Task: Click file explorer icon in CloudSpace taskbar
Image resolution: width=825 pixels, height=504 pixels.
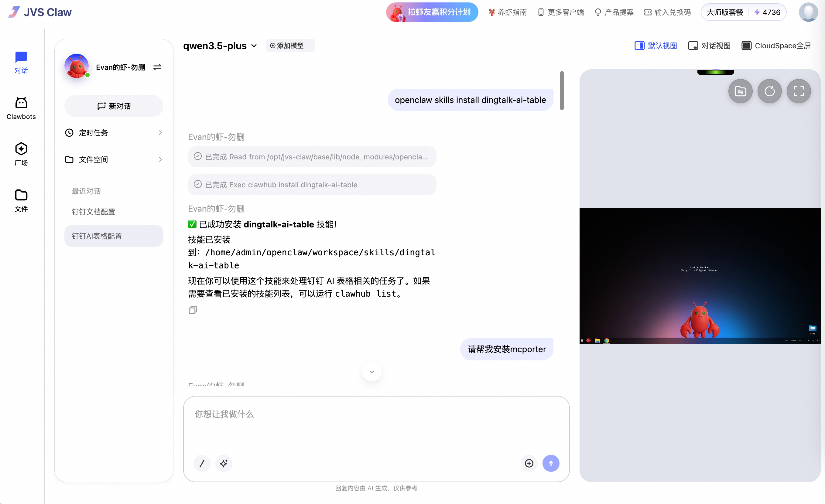Action: tap(598, 341)
